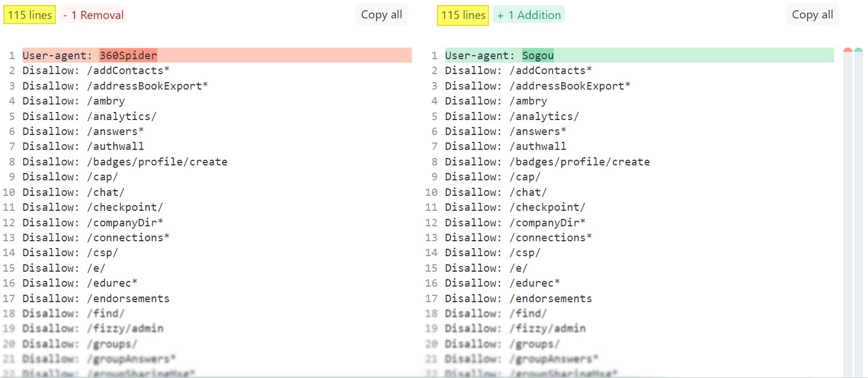Select the highlighted '360Spider' user-agent line
Image resolution: width=868 pixels, height=378 pixels.
[x=217, y=55]
